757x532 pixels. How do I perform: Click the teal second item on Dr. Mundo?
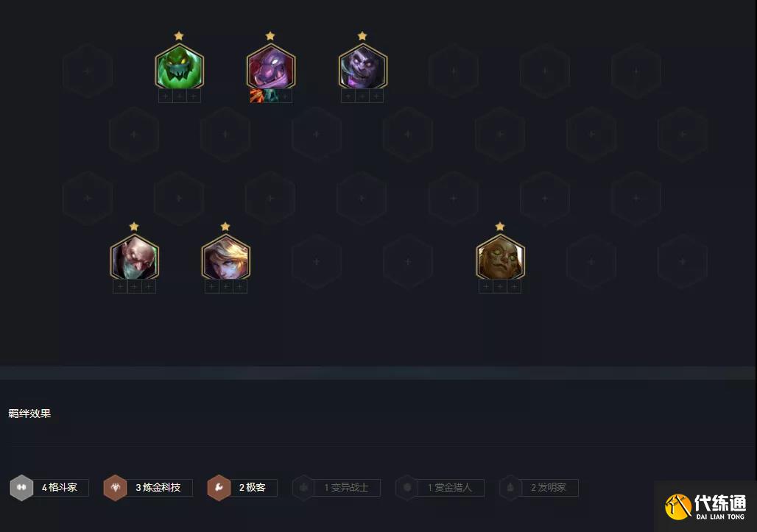pos(271,96)
